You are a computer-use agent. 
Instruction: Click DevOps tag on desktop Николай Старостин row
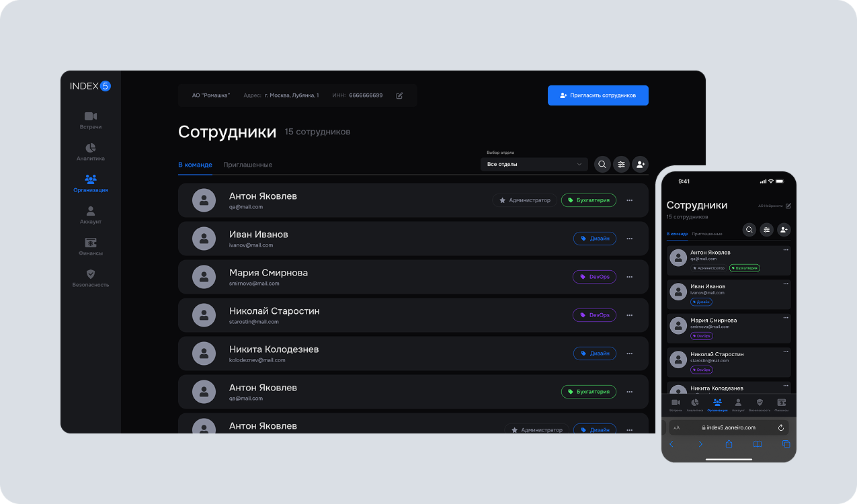tap(595, 315)
